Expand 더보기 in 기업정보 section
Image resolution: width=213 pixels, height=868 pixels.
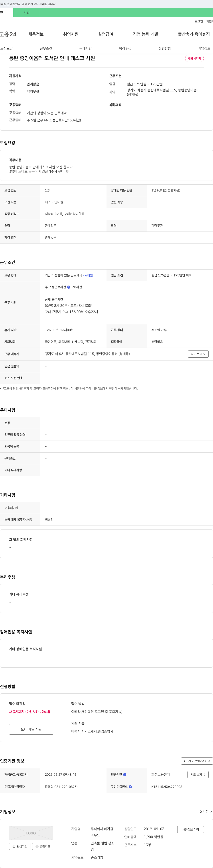[206, 812]
